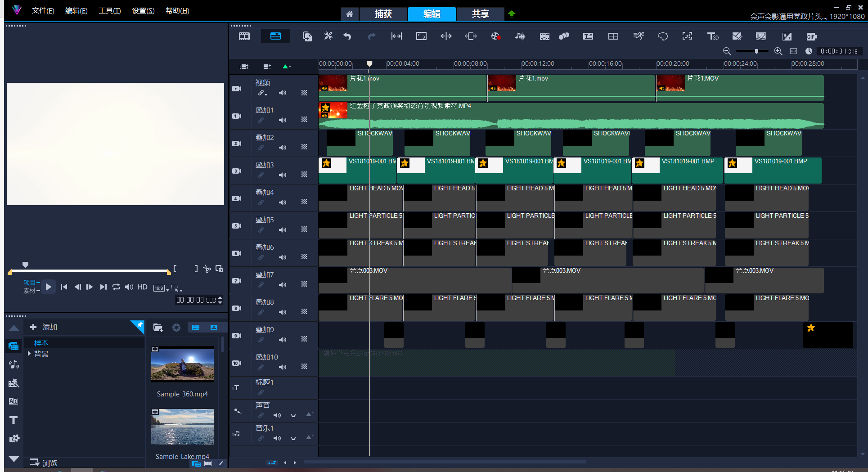Switch to storyboard view
Viewport: 868px width, 472px height.
coord(244,36)
